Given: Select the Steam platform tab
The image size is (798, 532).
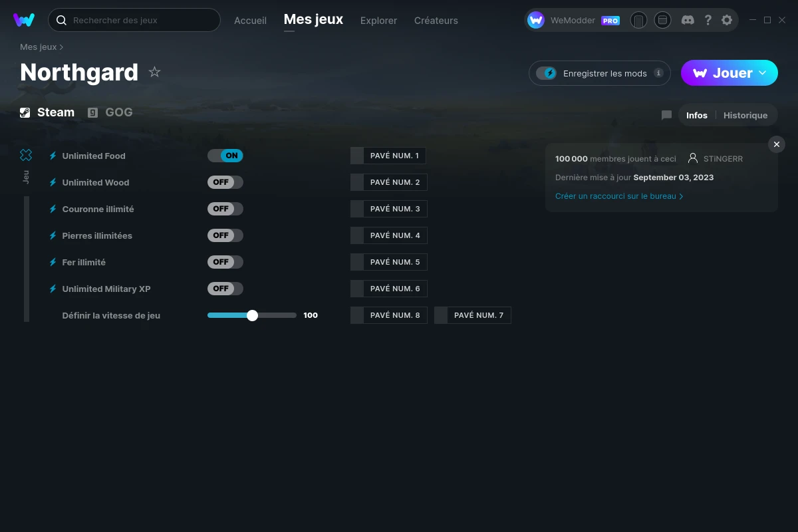Looking at the screenshot, I should click(47, 112).
